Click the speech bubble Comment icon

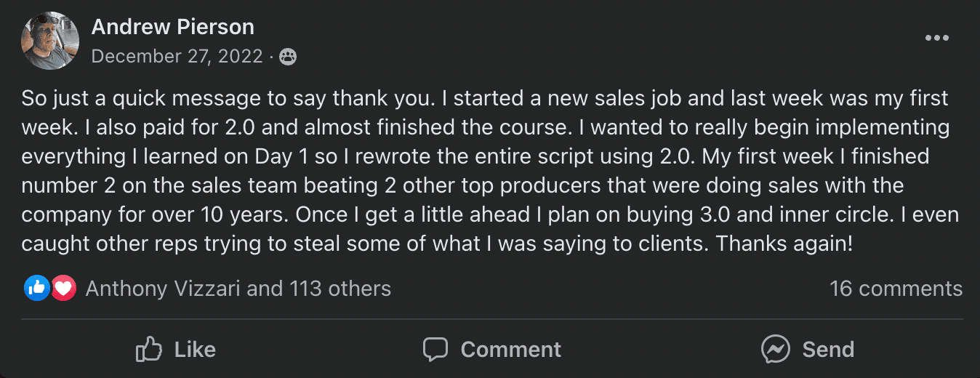tap(435, 350)
